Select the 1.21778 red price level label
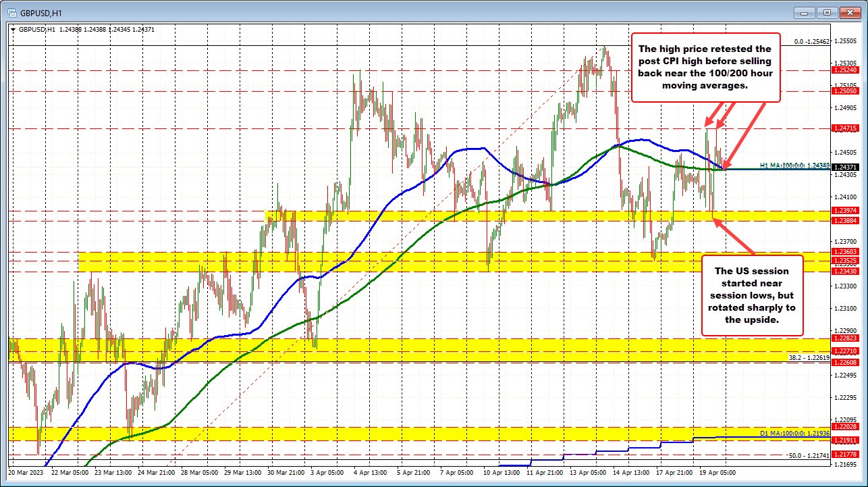Screen dimensions: 868x487 click(845, 455)
